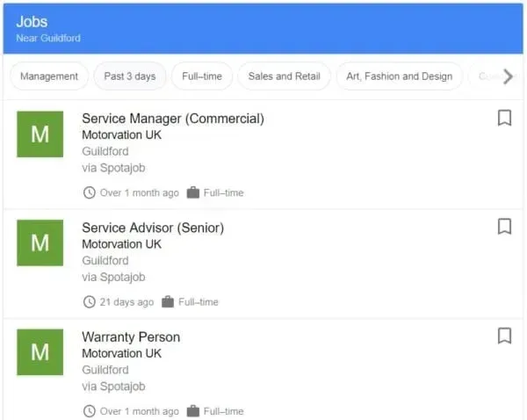Viewport: 527px width, 420px height.
Task: Click Full-time label on Service Advisor listing
Action: 199,302
